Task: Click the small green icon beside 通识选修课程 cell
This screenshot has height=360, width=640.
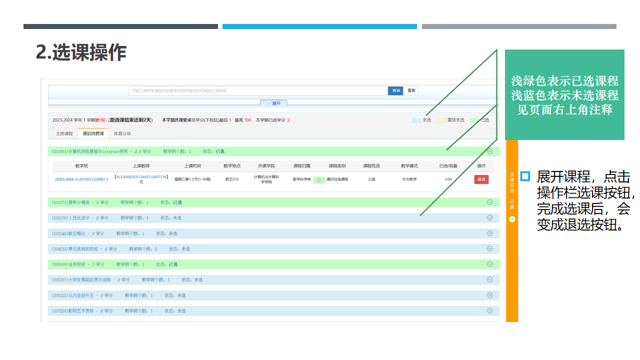Action: pos(319,180)
